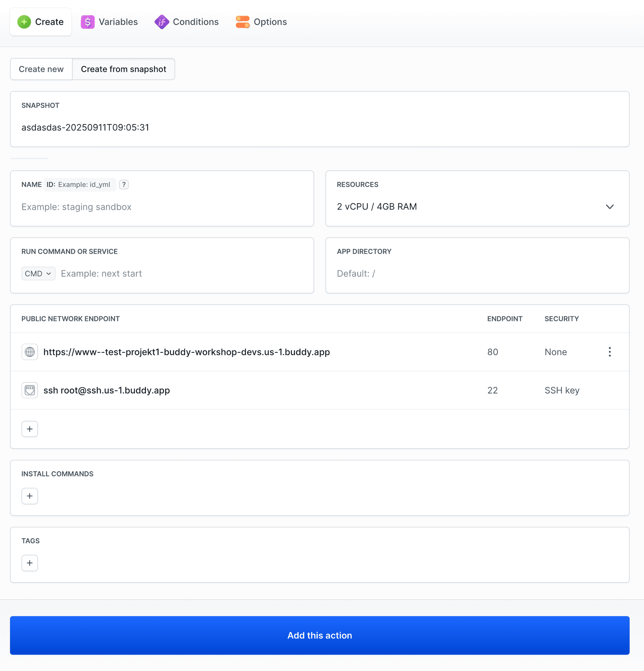Click the orange Options toggle icon
This screenshot has width=644, height=671.
tap(243, 22)
